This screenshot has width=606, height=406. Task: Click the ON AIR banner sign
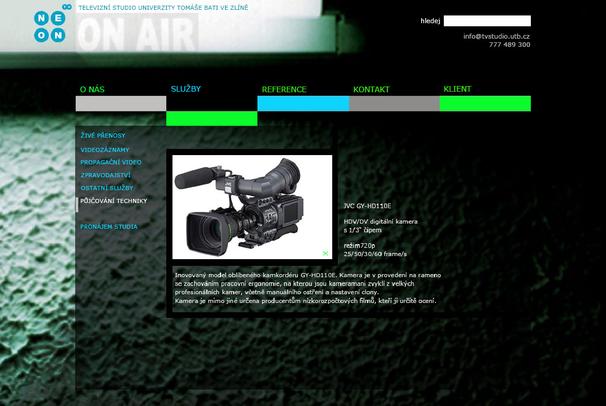tap(138, 37)
